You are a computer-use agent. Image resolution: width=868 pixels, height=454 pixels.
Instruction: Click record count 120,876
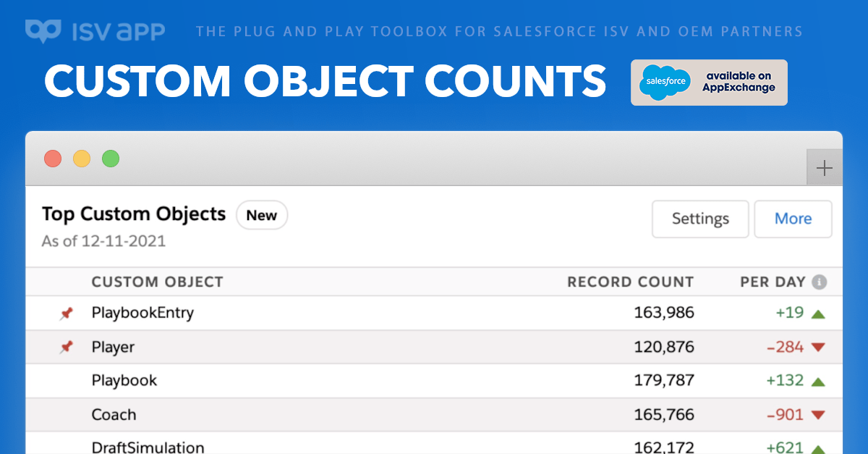pos(664,347)
